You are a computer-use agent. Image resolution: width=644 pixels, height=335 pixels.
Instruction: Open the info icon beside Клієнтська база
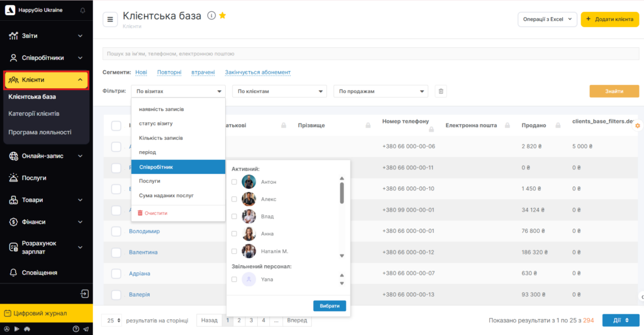click(211, 16)
